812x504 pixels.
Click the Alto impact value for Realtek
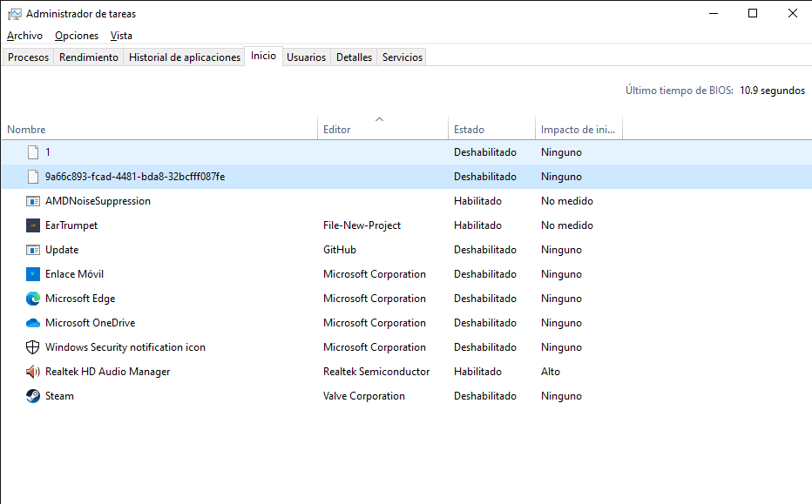(x=551, y=372)
